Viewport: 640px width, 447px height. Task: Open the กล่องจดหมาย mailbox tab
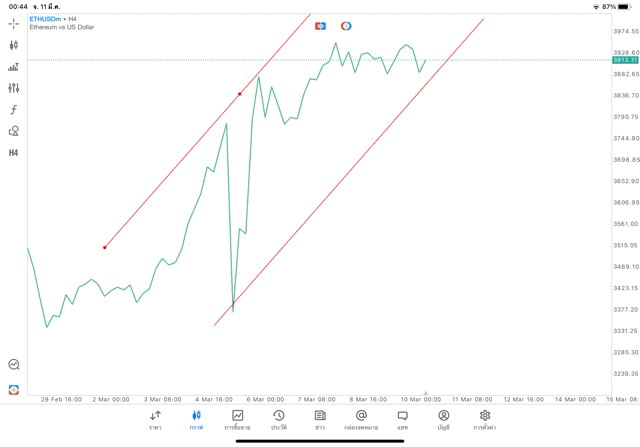tap(361, 419)
